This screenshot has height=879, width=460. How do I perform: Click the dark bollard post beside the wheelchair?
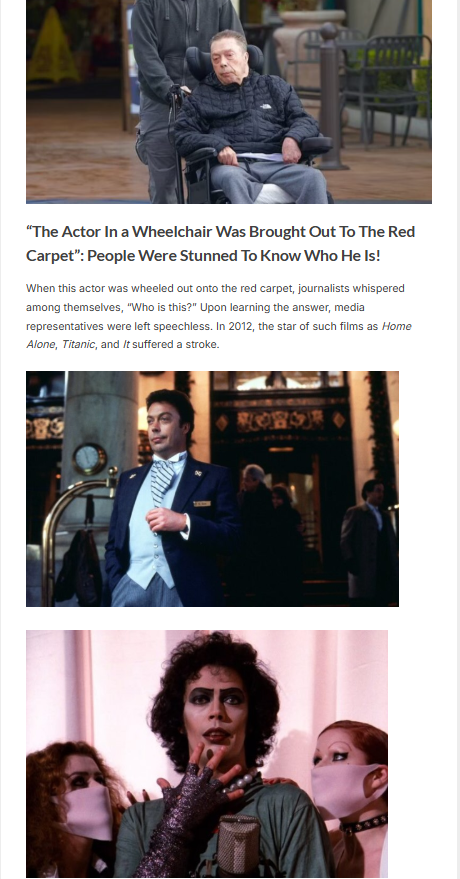point(331,96)
